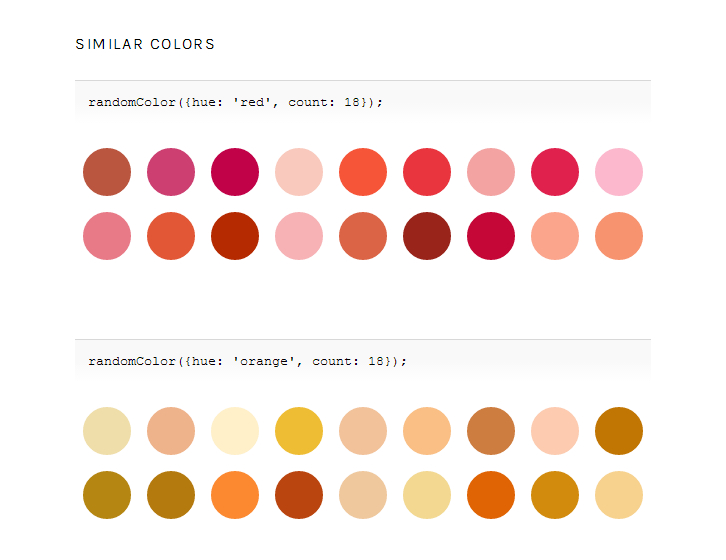726x560 pixels.
Task: Click the copper-brown swatch in first orange row
Action: point(491,431)
